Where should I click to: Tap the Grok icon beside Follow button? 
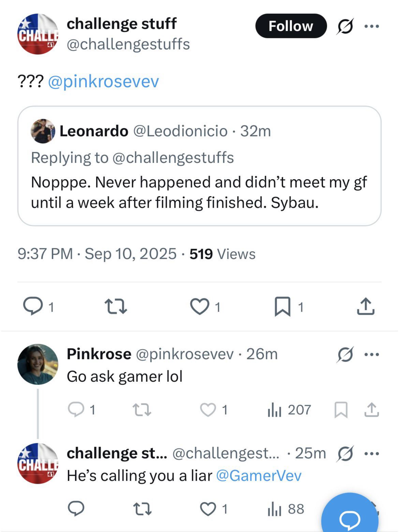coord(345,26)
